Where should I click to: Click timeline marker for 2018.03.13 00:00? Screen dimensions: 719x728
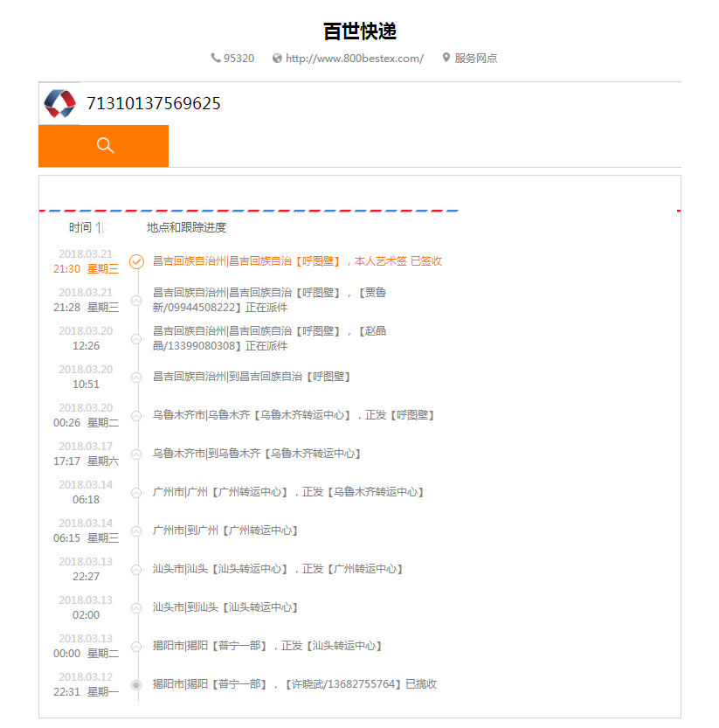(136, 647)
